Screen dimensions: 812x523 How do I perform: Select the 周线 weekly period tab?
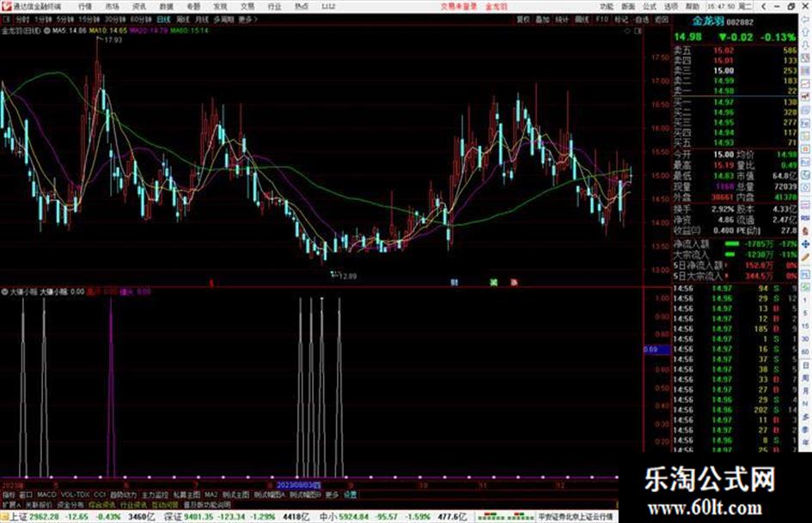click(x=183, y=19)
